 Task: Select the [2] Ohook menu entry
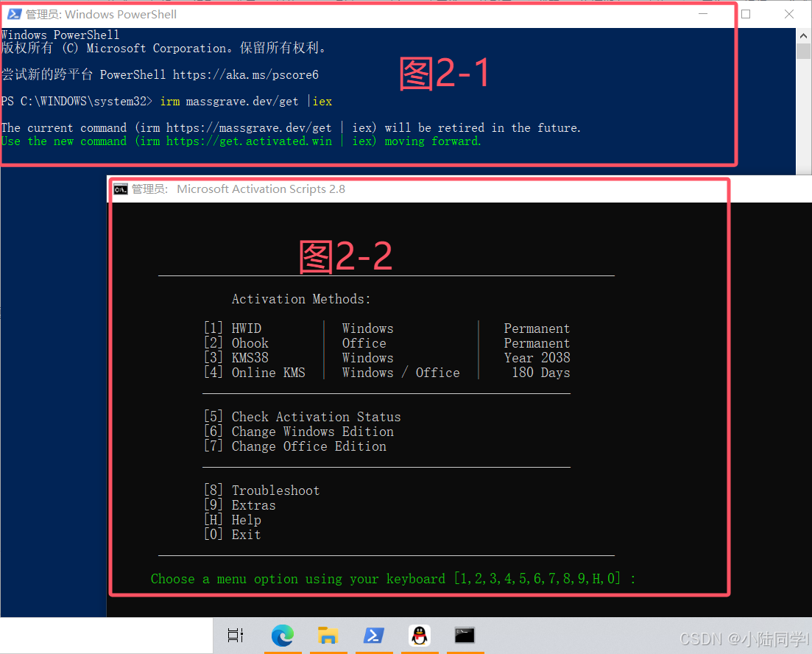[x=236, y=343]
